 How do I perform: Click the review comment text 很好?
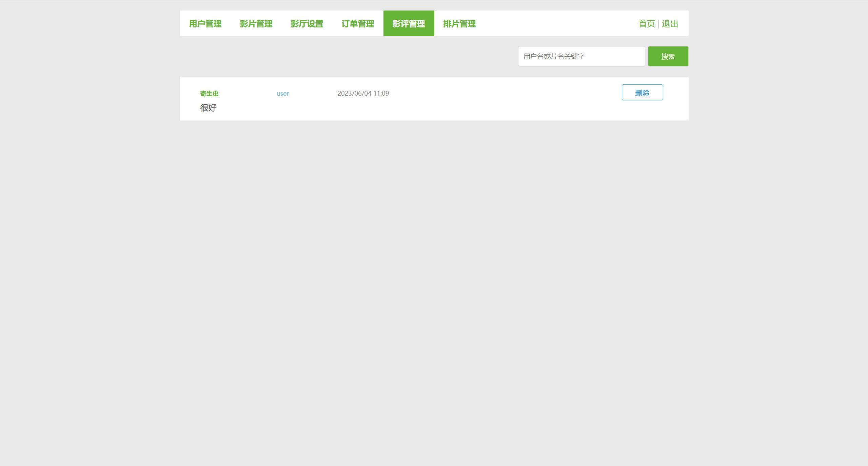click(208, 108)
